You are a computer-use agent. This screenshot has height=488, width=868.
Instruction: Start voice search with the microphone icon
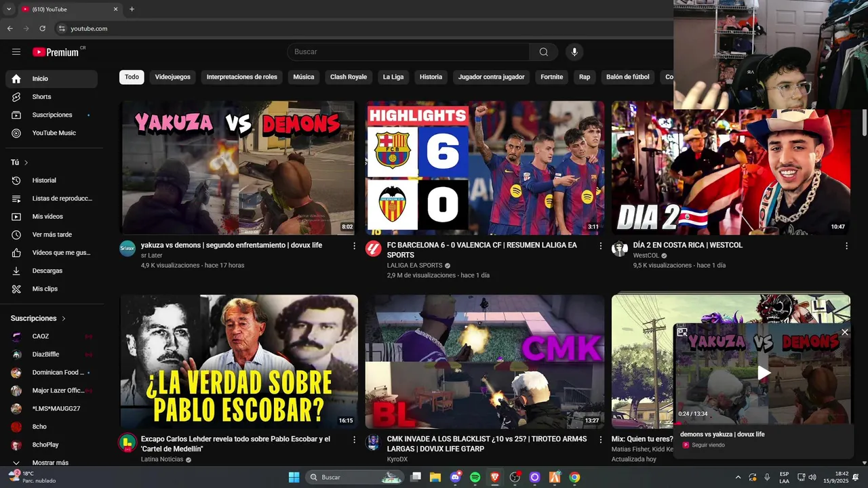point(574,52)
